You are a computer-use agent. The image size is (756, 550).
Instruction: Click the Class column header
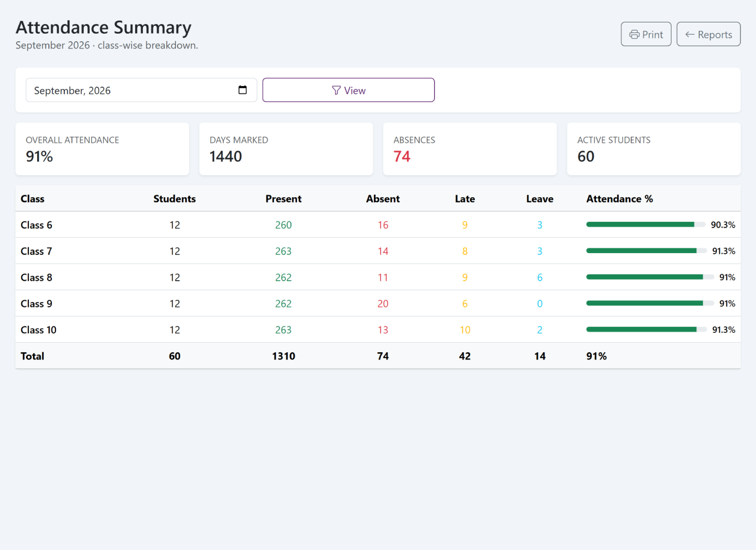[32, 199]
